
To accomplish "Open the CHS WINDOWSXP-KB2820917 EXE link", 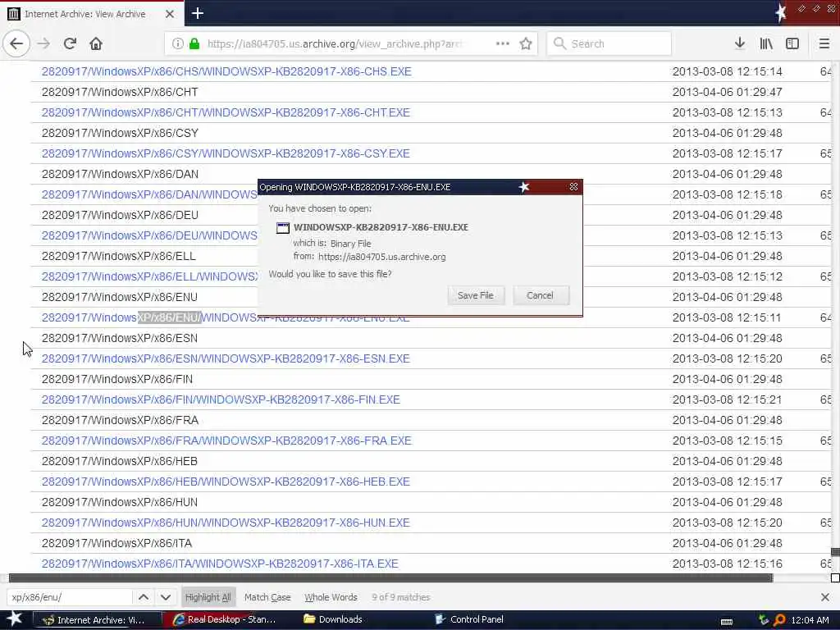I will coord(226,71).
